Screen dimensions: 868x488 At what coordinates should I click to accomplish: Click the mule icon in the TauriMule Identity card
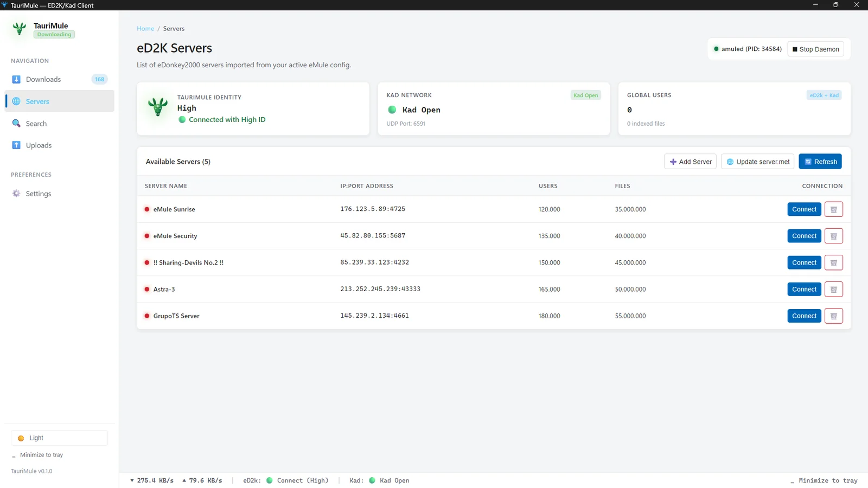coord(158,107)
